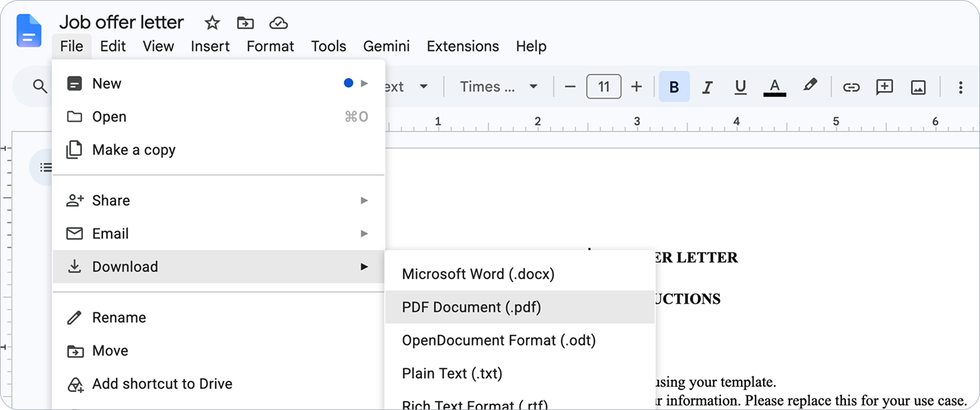Open the Times font family dropdown
This screenshot has height=410, width=980.
point(499,86)
